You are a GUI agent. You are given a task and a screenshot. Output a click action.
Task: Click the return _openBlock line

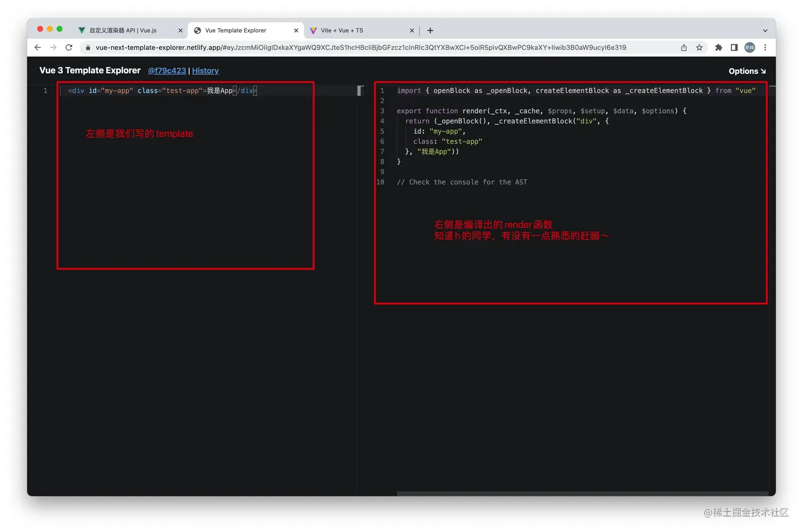(x=507, y=121)
